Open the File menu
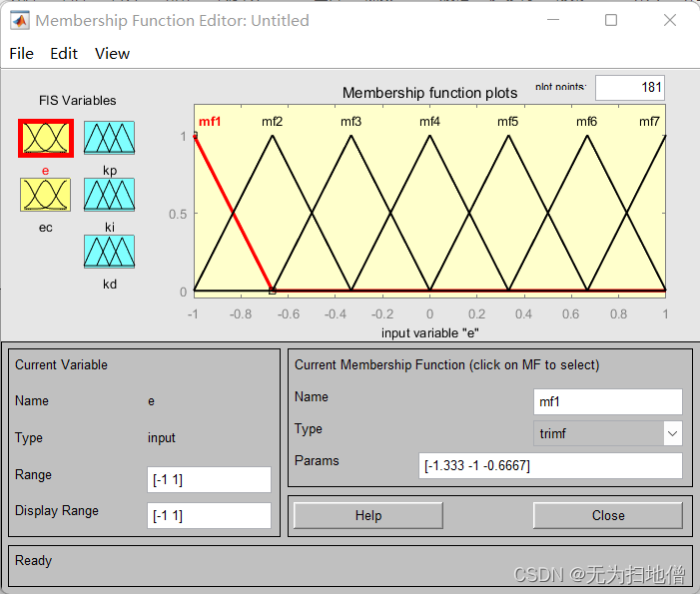700x594 pixels. click(21, 54)
